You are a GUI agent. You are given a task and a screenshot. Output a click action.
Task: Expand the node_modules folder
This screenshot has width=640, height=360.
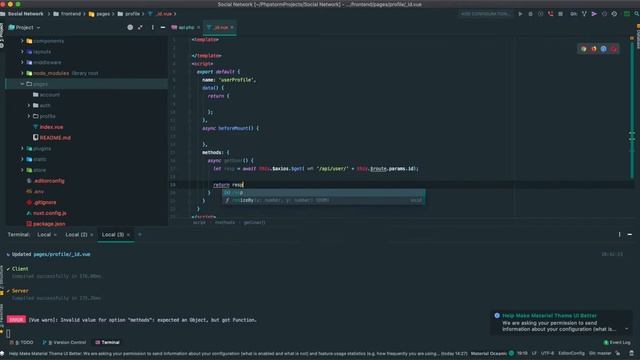point(22,73)
